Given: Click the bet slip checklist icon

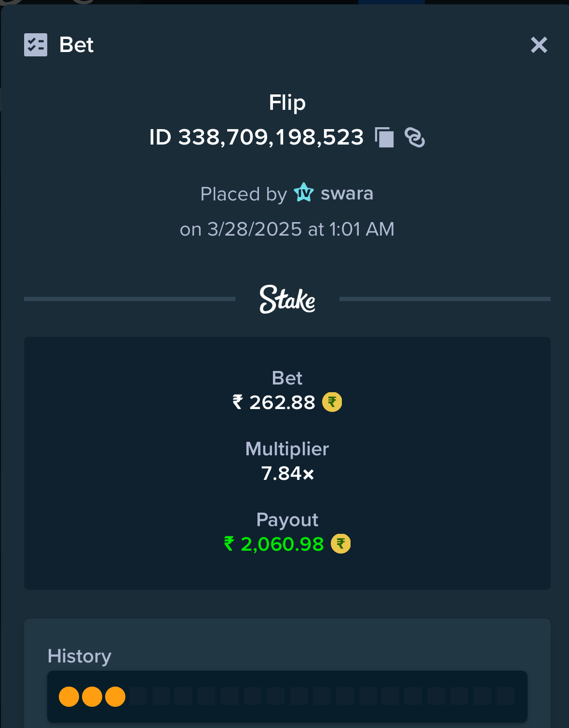Looking at the screenshot, I should [x=36, y=45].
